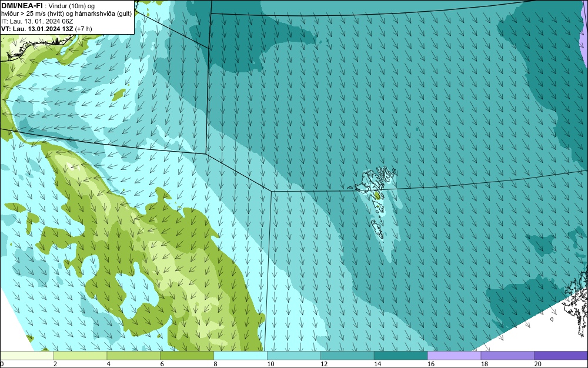Click the legend label 20
This screenshot has height=368, width=588.
click(x=538, y=364)
